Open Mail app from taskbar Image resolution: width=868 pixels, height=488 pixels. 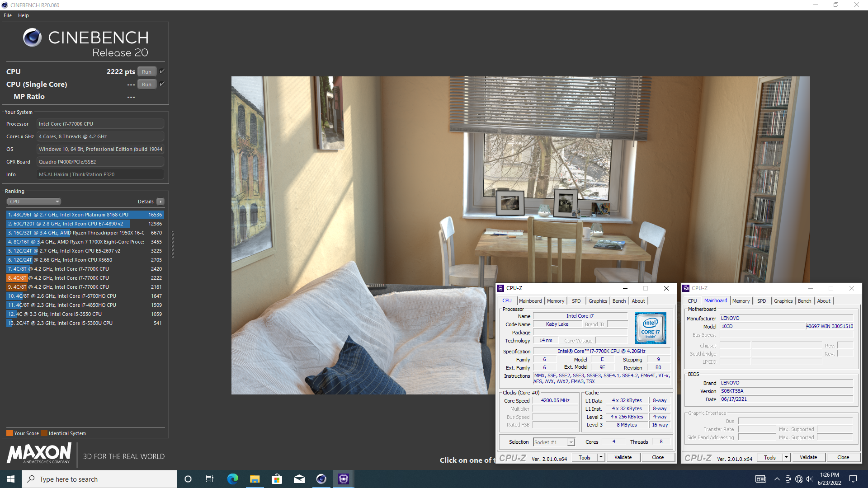pyautogui.click(x=299, y=479)
